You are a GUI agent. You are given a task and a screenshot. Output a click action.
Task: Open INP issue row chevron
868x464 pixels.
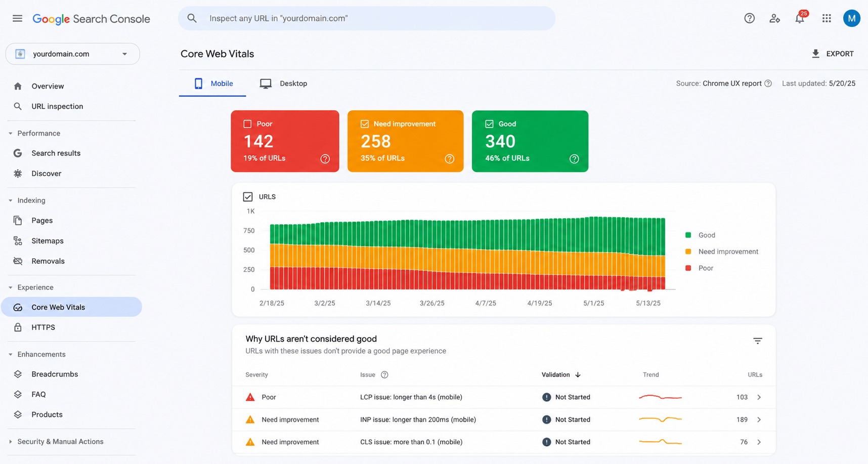(759, 419)
